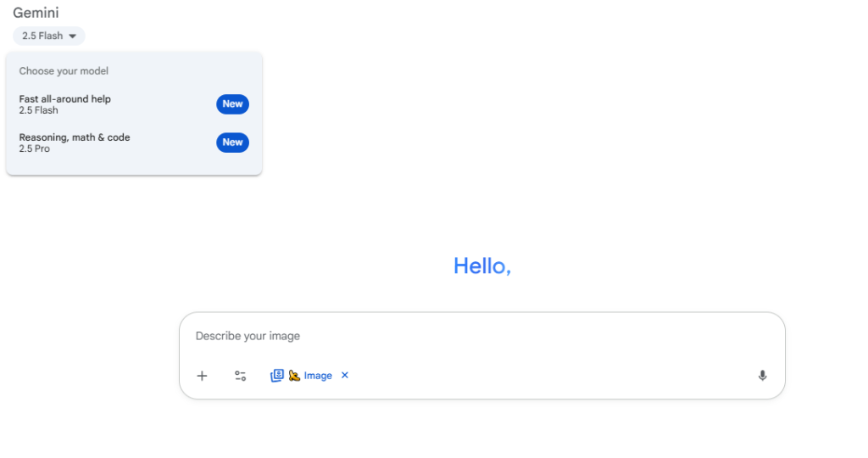Remove the Image tool with X
868x458 pixels.
coord(345,376)
